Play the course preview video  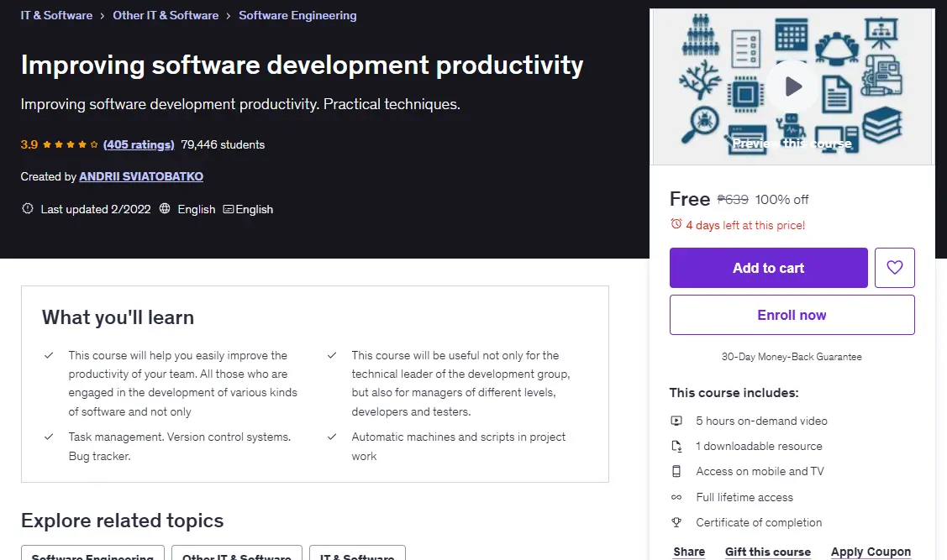792,86
